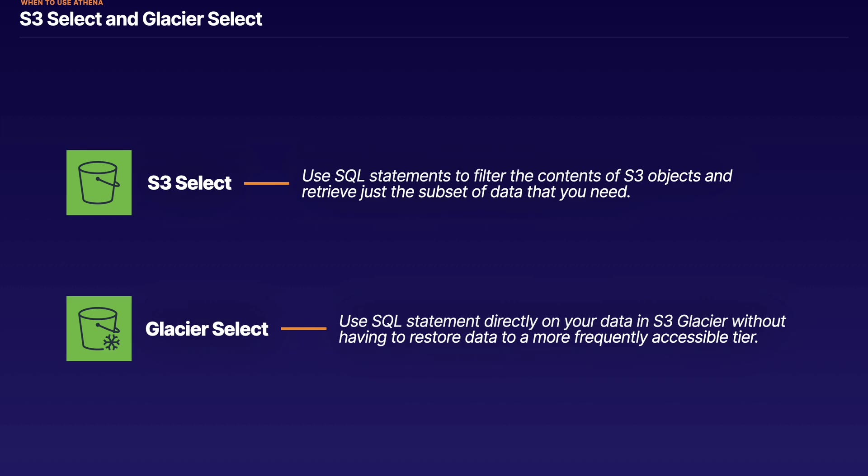The height and width of the screenshot is (476, 868).
Task: Click the thin divider line below the slide title
Action: tap(434, 37)
